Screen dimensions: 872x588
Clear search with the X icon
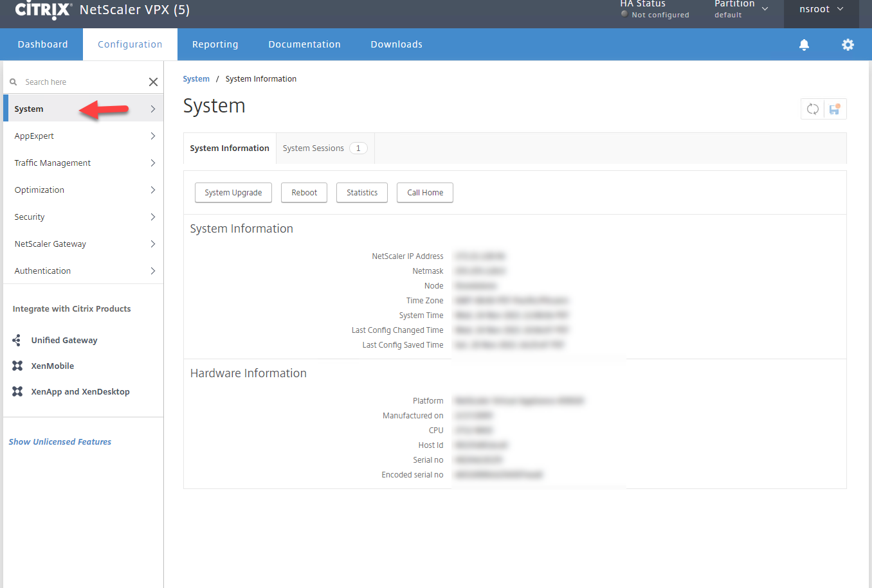click(153, 82)
